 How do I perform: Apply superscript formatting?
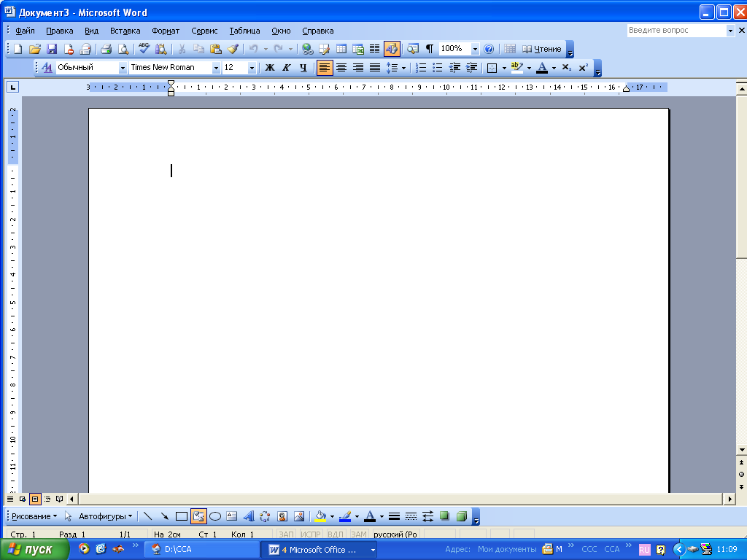click(x=583, y=68)
